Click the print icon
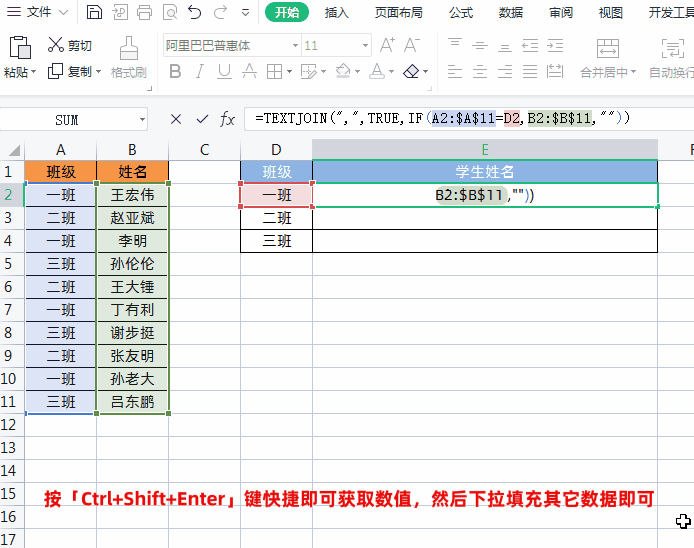The width and height of the screenshot is (694, 548). 144,12
